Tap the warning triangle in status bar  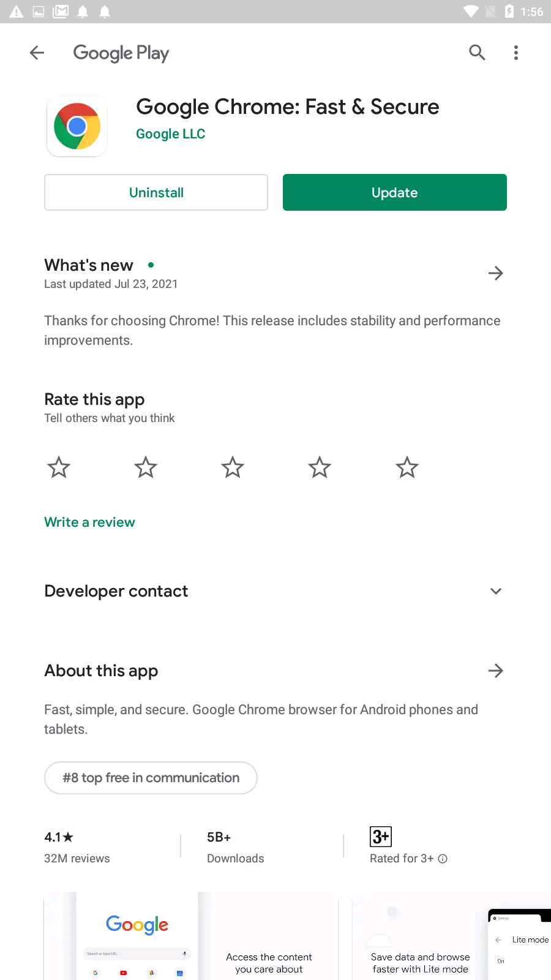click(17, 12)
